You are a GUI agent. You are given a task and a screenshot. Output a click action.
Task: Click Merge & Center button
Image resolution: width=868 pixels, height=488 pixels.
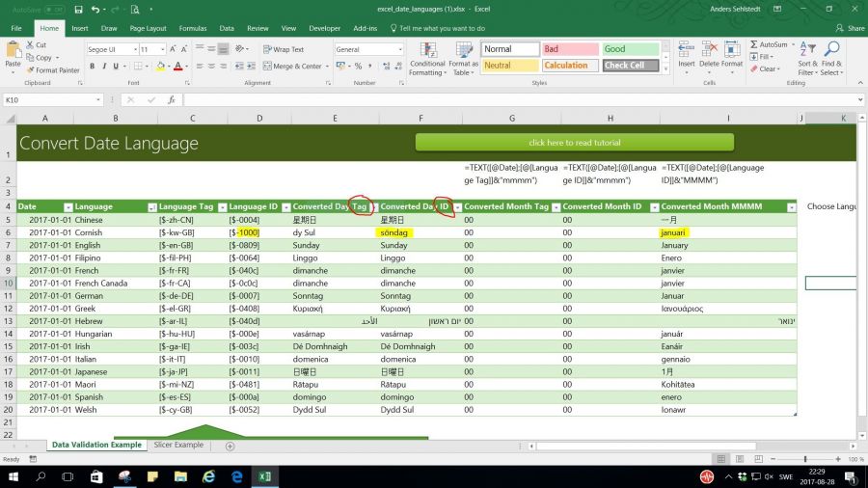click(x=293, y=66)
